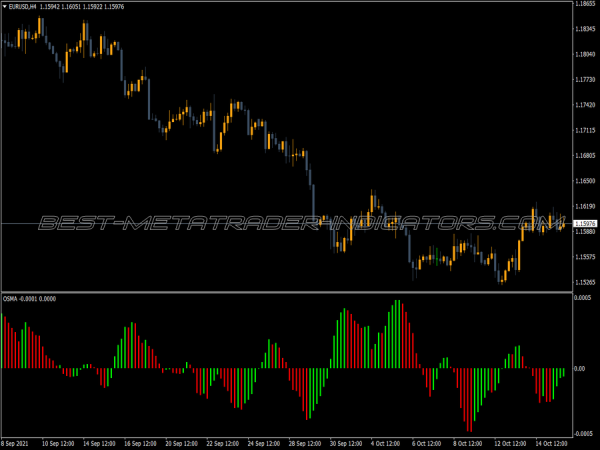The height and width of the screenshot is (450, 600).
Task: Click the 14 Sep 12:00 time label
Action: [x=99, y=444]
